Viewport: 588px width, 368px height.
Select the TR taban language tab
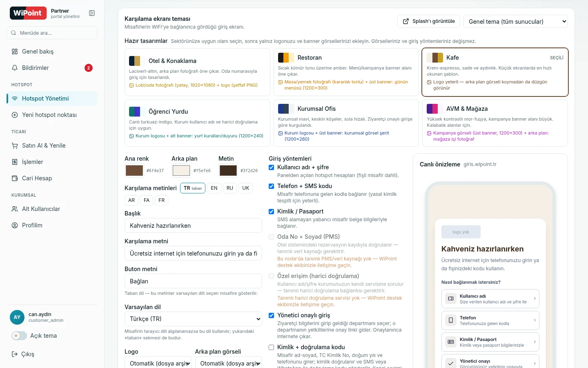(x=193, y=188)
